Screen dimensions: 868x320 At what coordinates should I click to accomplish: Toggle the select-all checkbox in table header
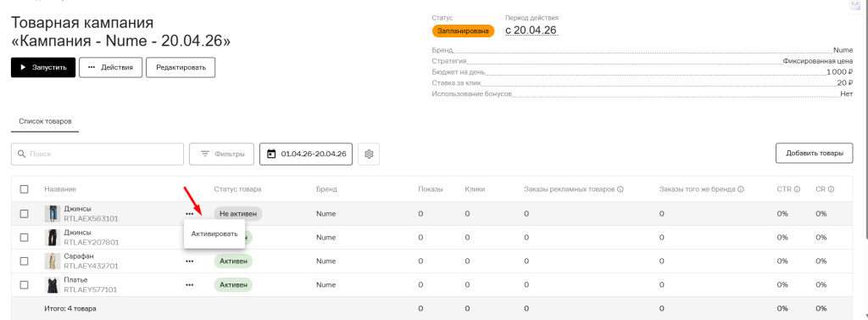[x=25, y=189]
